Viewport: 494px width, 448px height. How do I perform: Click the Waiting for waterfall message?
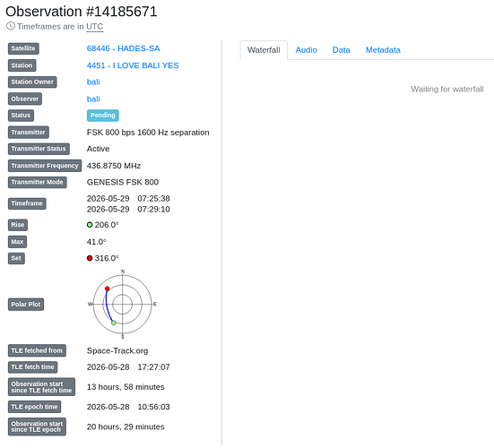click(x=447, y=89)
